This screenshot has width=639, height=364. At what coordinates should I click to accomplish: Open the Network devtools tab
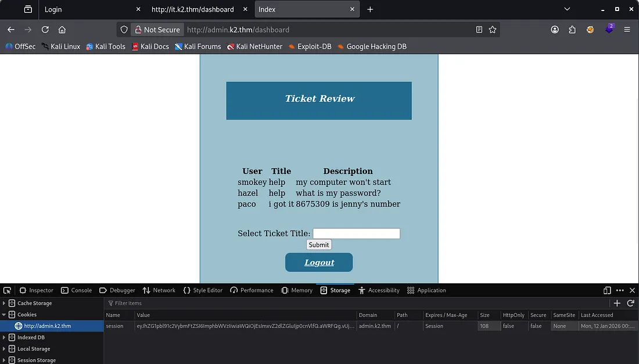pyautogui.click(x=159, y=290)
